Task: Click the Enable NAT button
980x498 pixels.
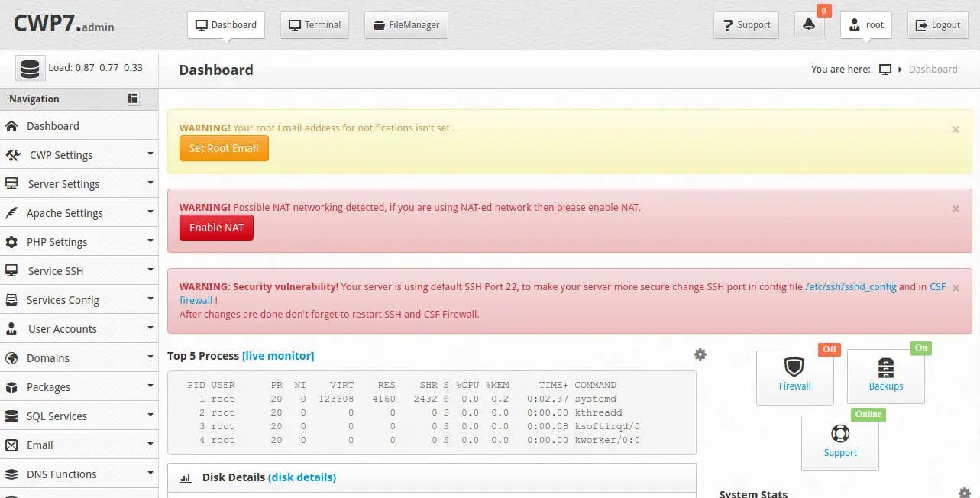Action: 216,228
